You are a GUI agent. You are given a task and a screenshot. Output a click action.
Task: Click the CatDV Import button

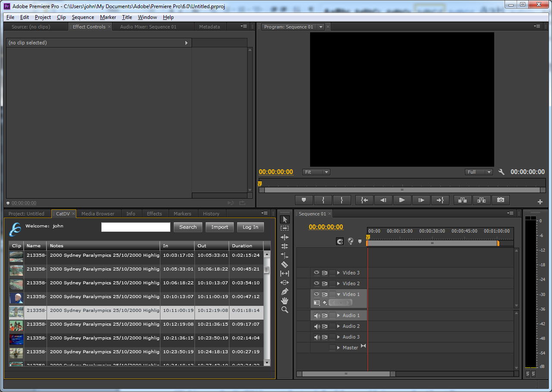pos(220,227)
